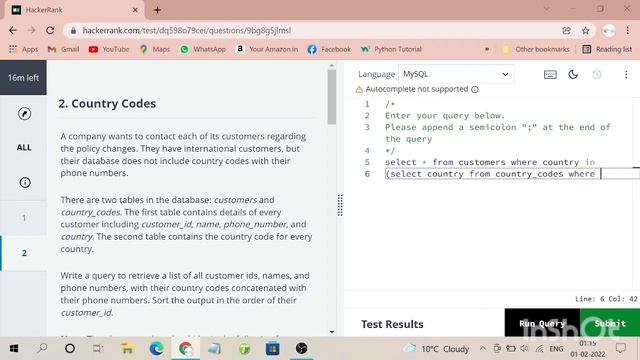This screenshot has height=360, width=640.
Task: Open the Chrome profile avatar
Action: [x=609, y=31]
